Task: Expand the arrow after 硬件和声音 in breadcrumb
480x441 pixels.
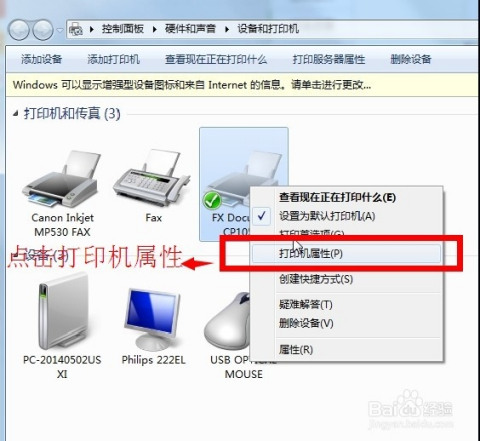Action: (227, 30)
